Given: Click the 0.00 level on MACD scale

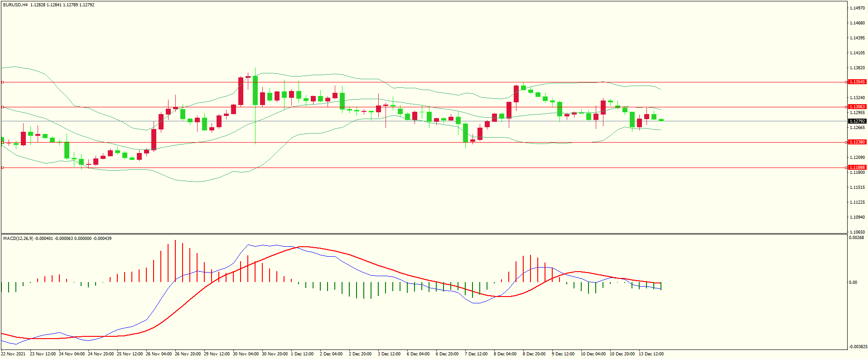Looking at the screenshot, I should pyautogui.click(x=853, y=282).
